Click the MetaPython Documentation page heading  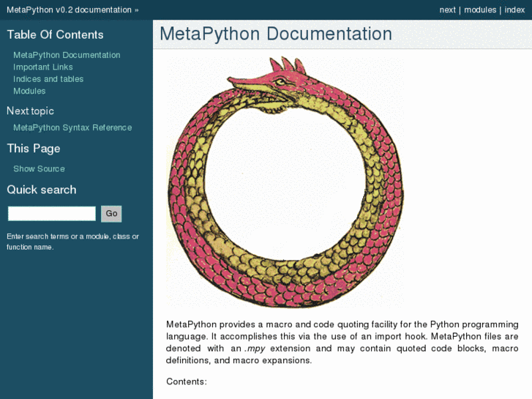(276, 34)
